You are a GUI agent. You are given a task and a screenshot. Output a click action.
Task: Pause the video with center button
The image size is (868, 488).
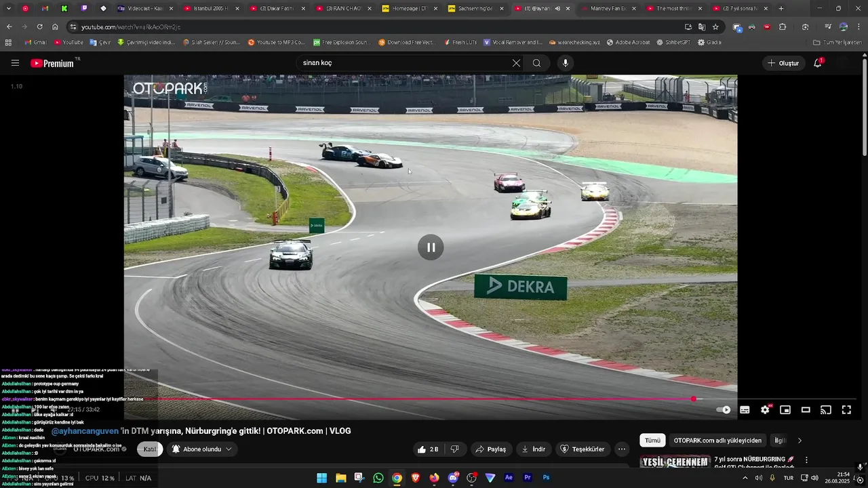click(431, 247)
